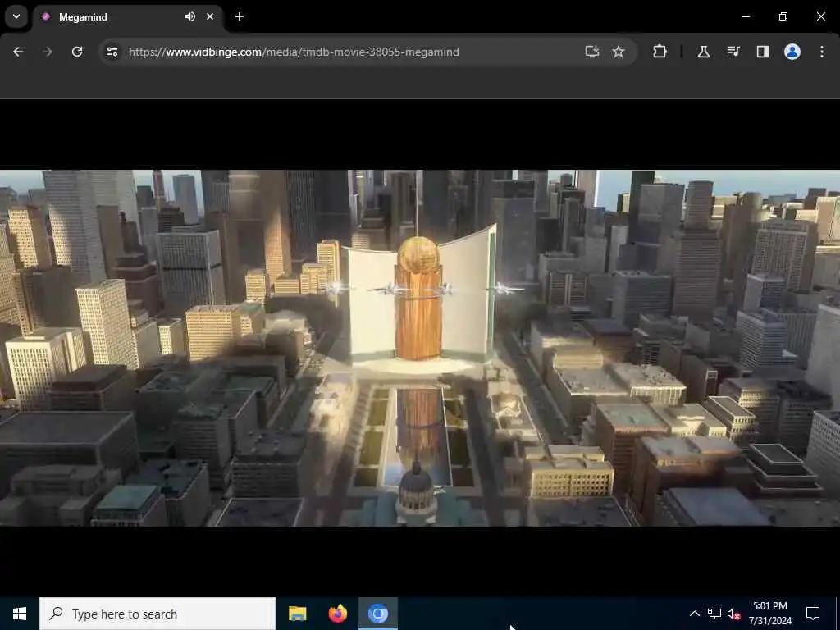This screenshot has width=840, height=630.
Task: Bookmark this page with the star
Action: pyautogui.click(x=619, y=52)
